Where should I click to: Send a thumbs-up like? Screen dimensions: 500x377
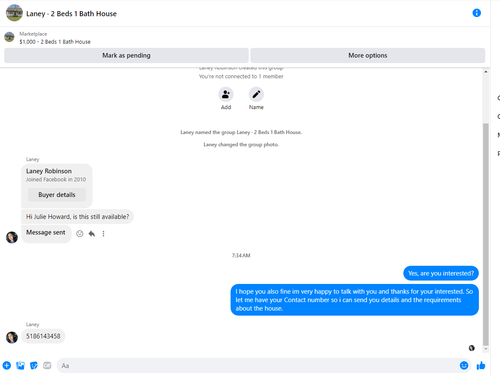(481, 366)
